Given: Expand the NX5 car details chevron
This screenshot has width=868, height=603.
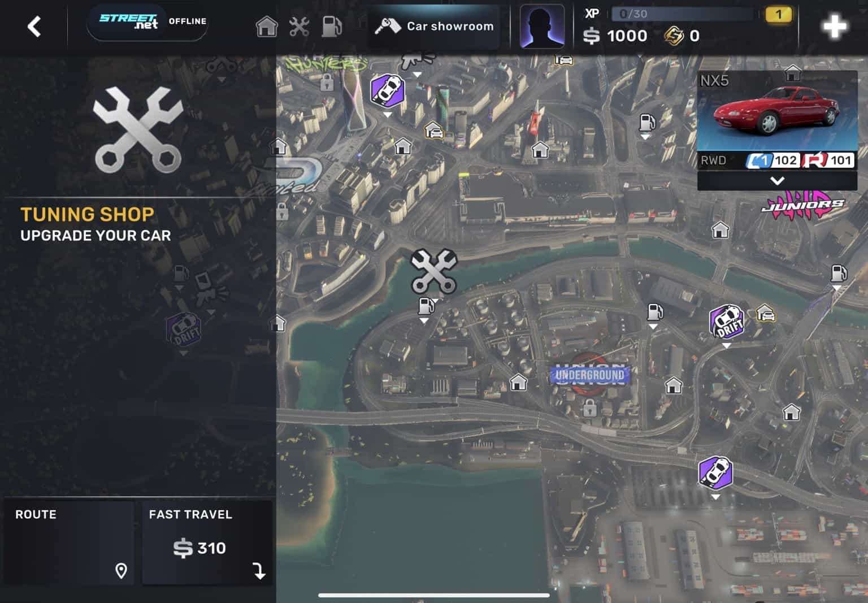Looking at the screenshot, I should click(x=778, y=181).
